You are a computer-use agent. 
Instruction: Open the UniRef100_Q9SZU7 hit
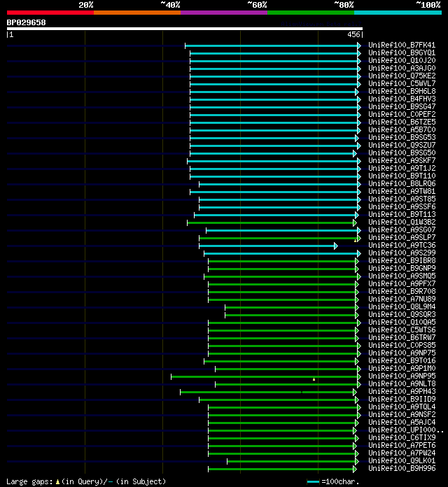402,145
